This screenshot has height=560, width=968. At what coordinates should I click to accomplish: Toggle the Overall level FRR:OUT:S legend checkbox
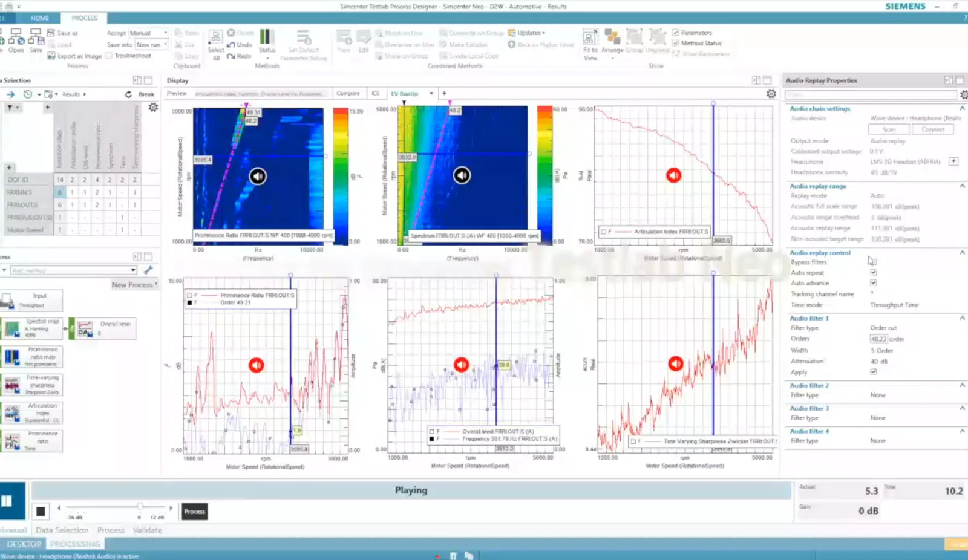[x=432, y=432]
